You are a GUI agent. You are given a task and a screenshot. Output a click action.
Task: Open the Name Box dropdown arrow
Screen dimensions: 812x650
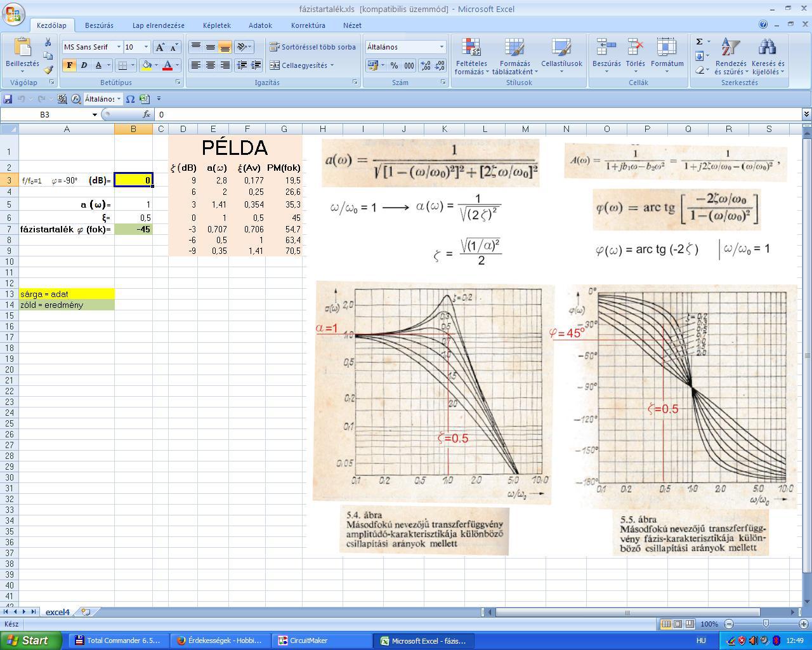[95, 115]
